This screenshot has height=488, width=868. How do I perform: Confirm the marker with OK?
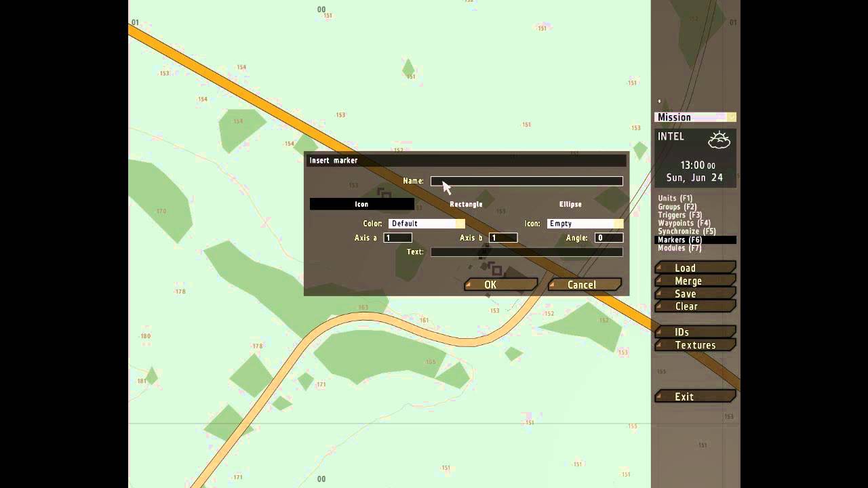[500, 285]
